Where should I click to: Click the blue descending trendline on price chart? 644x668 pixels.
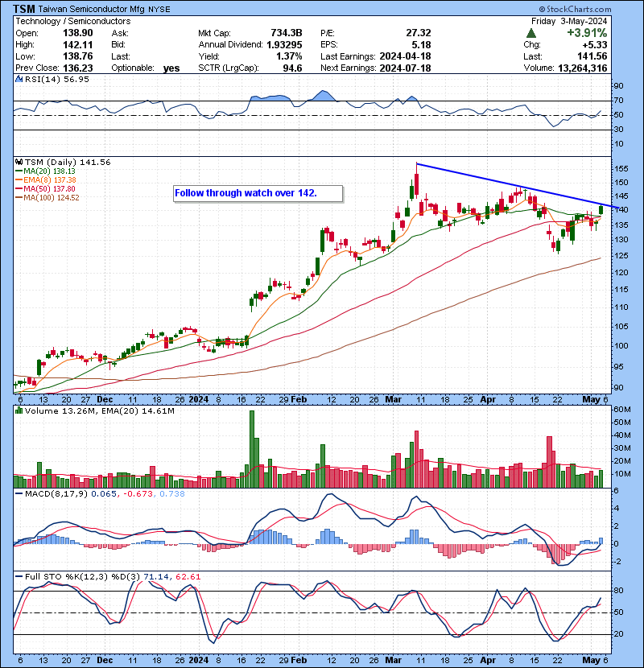(516, 185)
